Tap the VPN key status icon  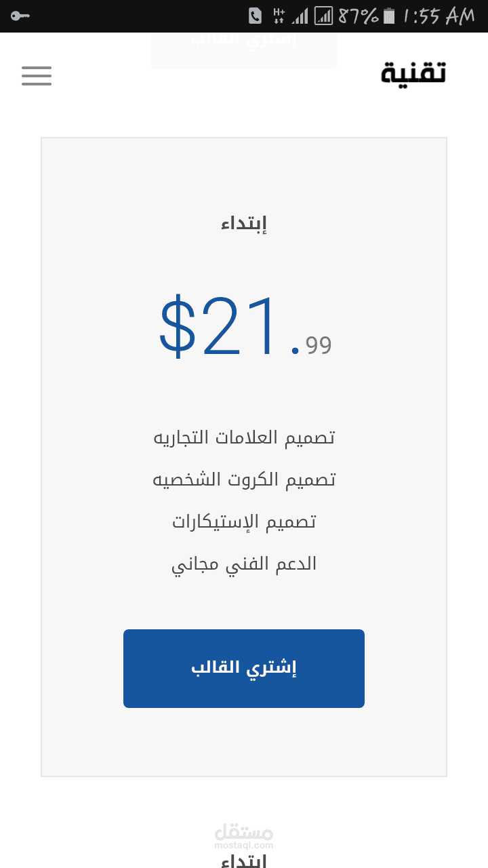20,16
